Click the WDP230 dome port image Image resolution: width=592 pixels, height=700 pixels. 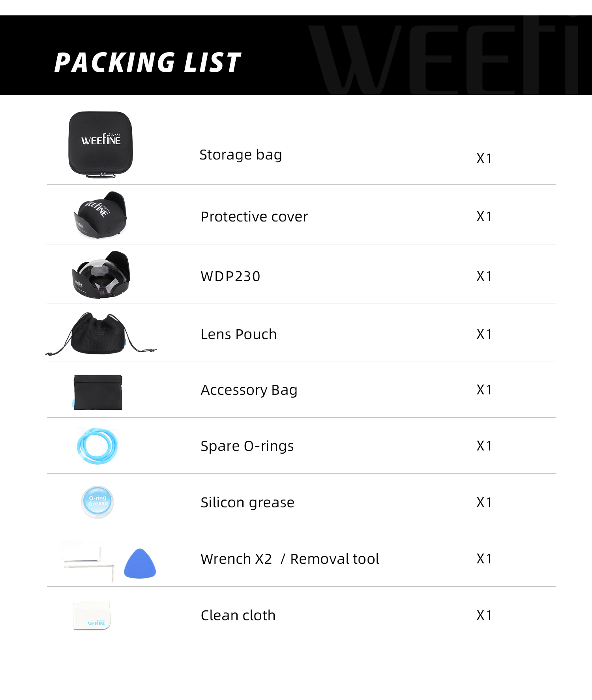tap(101, 275)
